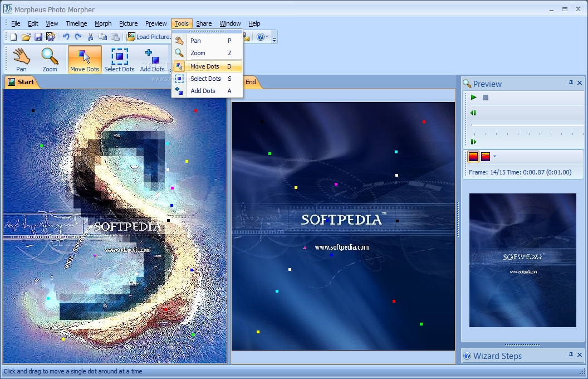Open the View menu
This screenshot has width=588, height=379.
[52, 23]
